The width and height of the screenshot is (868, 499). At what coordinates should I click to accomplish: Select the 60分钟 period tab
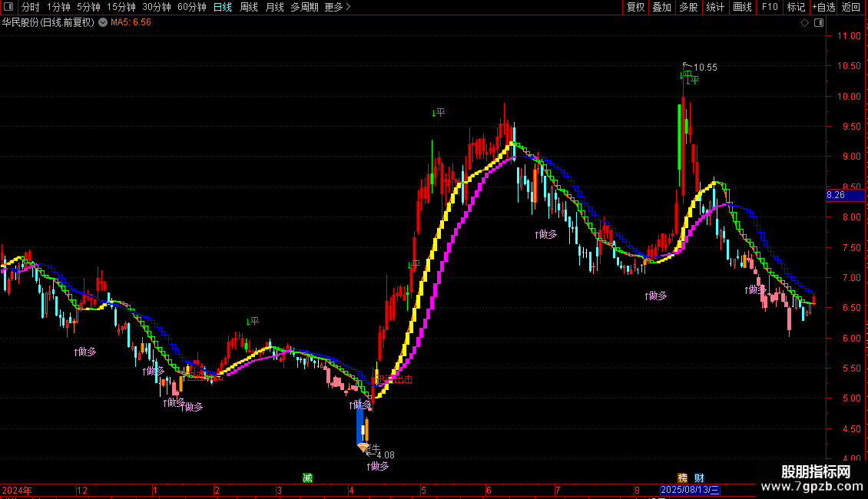coord(191,7)
